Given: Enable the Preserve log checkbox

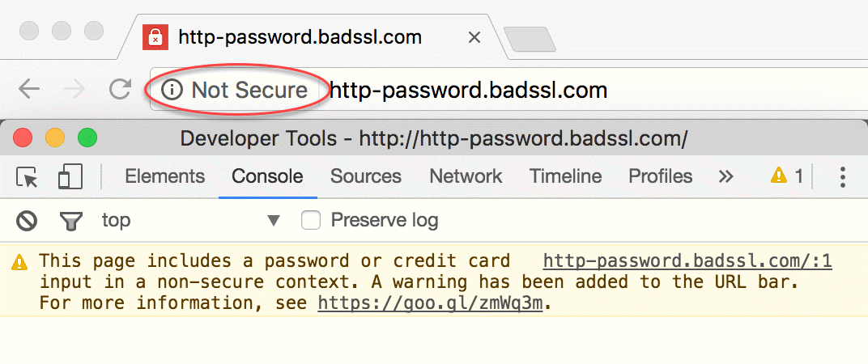Looking at the screenshot, I should coord(311,220).
